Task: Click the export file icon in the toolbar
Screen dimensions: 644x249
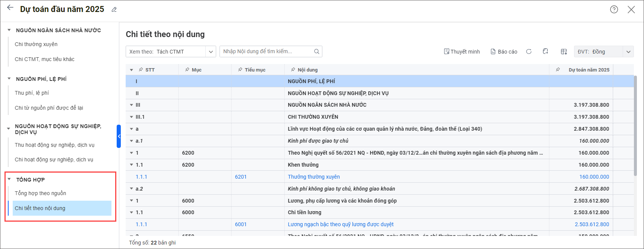Action: (x=545, y=51)
